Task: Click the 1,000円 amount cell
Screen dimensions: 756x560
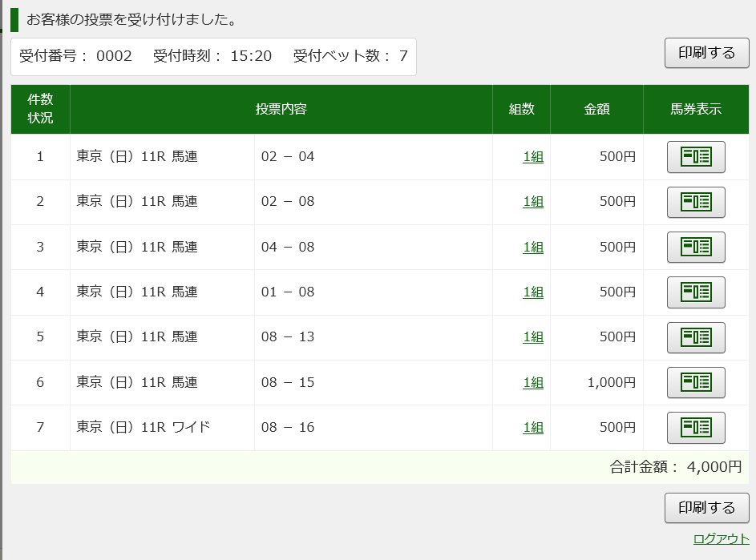Action: coord(596,382)
